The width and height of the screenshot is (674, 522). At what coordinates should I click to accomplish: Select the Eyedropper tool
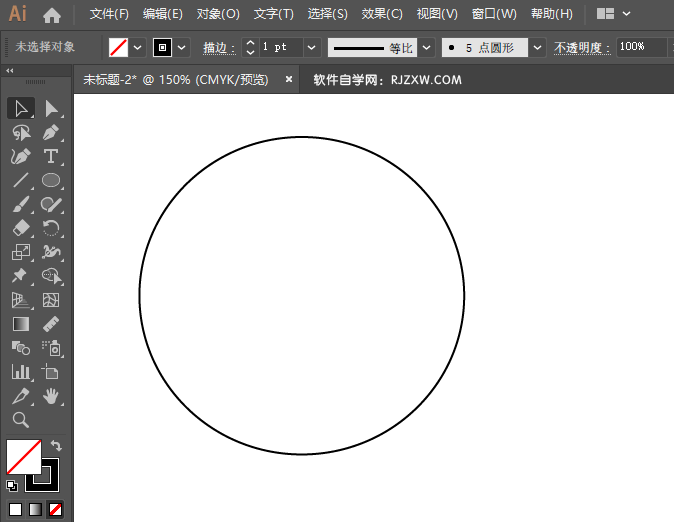pos(21,396)
